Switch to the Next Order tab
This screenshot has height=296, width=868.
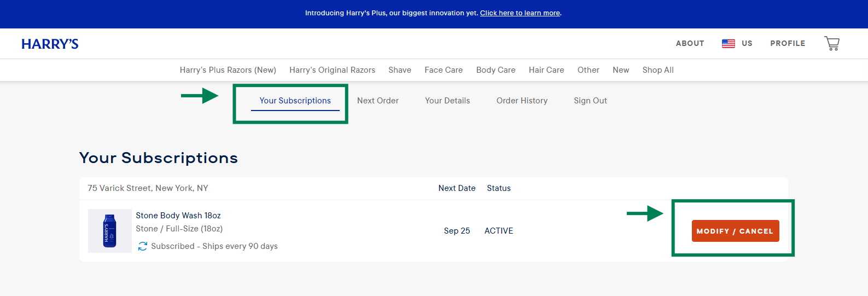coord(377,101)
